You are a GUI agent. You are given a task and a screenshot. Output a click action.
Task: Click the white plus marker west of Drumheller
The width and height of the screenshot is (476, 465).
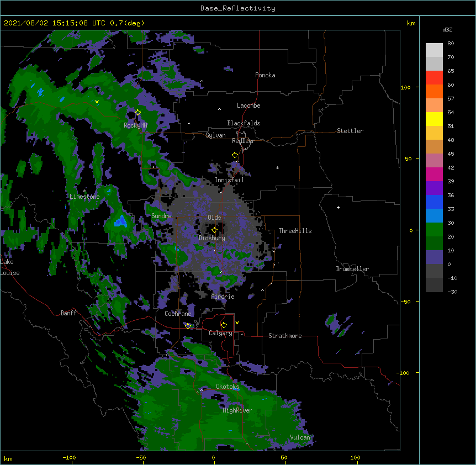click(x=338, y=207)
